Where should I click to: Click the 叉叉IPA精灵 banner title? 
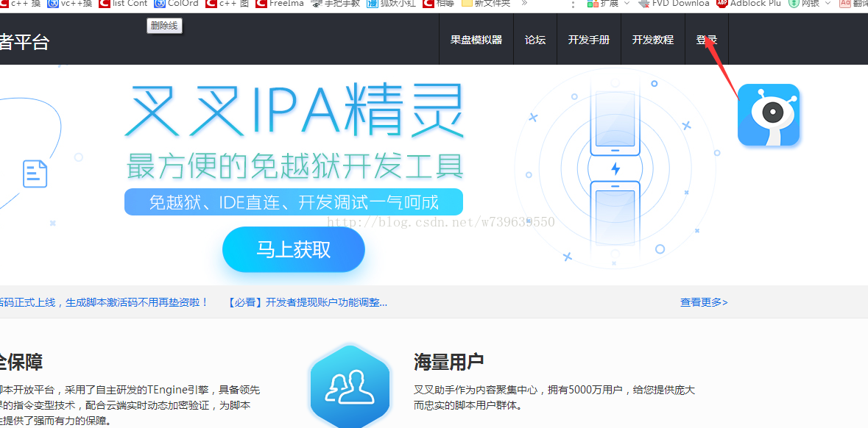294,110
